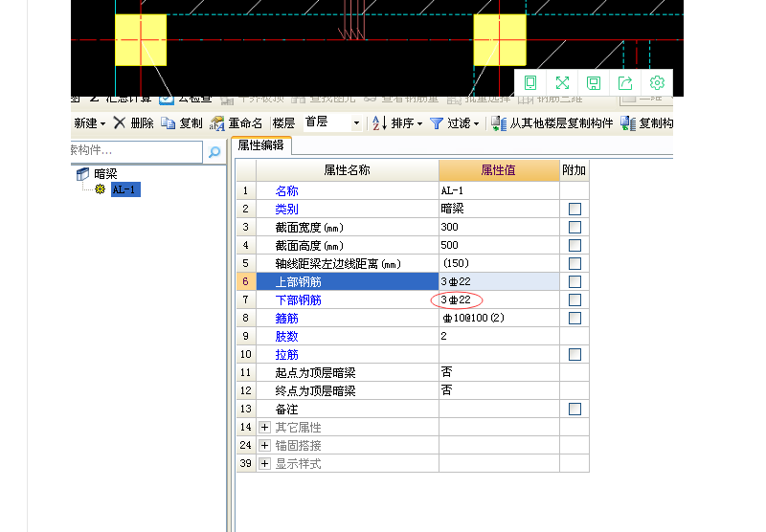766x532 pixels.
Task: Expand 显示样式 row
Action: pos(264,464)
